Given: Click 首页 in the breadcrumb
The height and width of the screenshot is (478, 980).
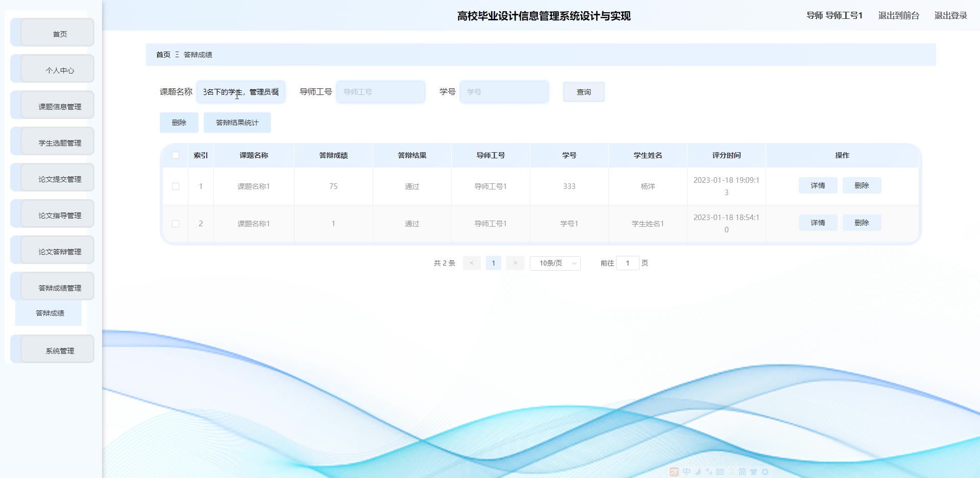Looking at the screenshot, I should [163, 55].
